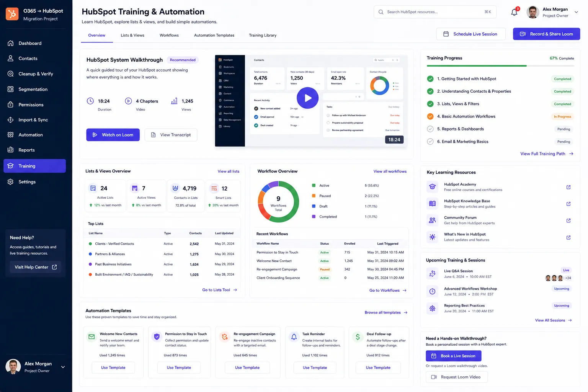Toggle check for Lists, Views & Filters

tap(430, 104)
